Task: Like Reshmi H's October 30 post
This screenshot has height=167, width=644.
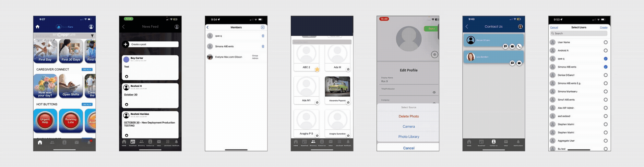Action: click(x=127, y=105)
